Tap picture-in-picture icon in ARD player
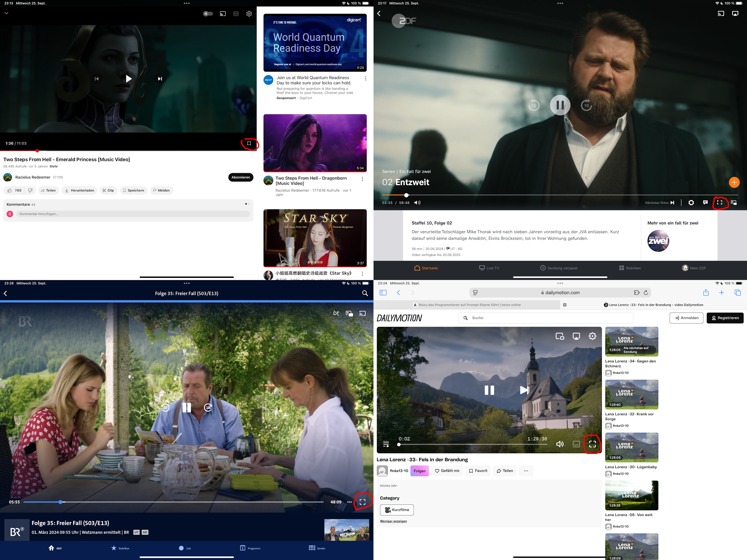Viewport: 747px width, 560px height. click(349, 313)
